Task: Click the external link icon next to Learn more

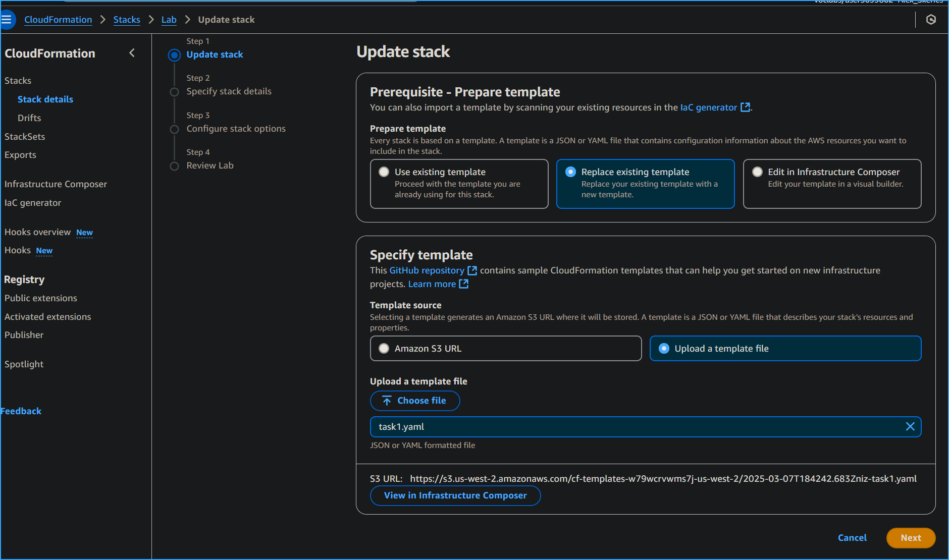Action: coord(463,284)
